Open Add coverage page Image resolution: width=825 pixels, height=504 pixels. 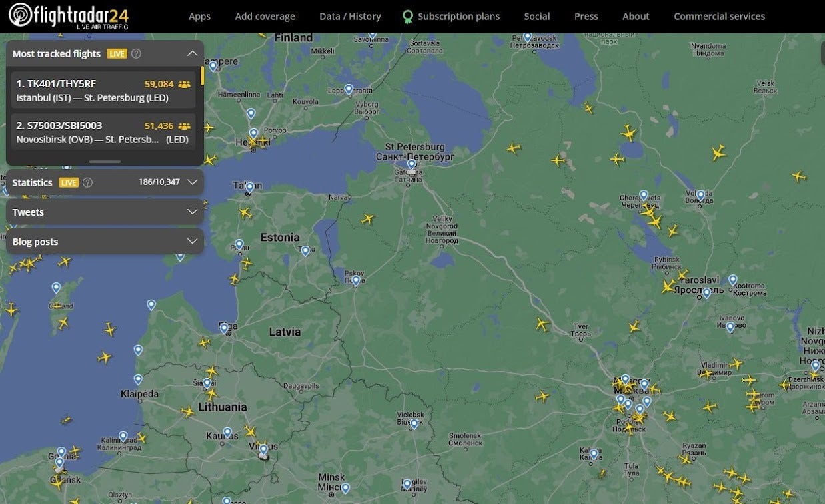pyautogui.click(x=265, y=16)
